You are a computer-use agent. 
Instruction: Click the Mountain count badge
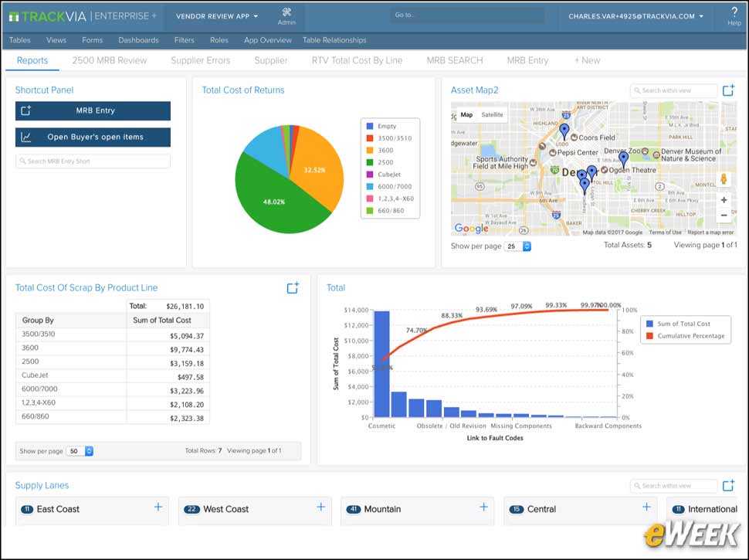[354, 509]
